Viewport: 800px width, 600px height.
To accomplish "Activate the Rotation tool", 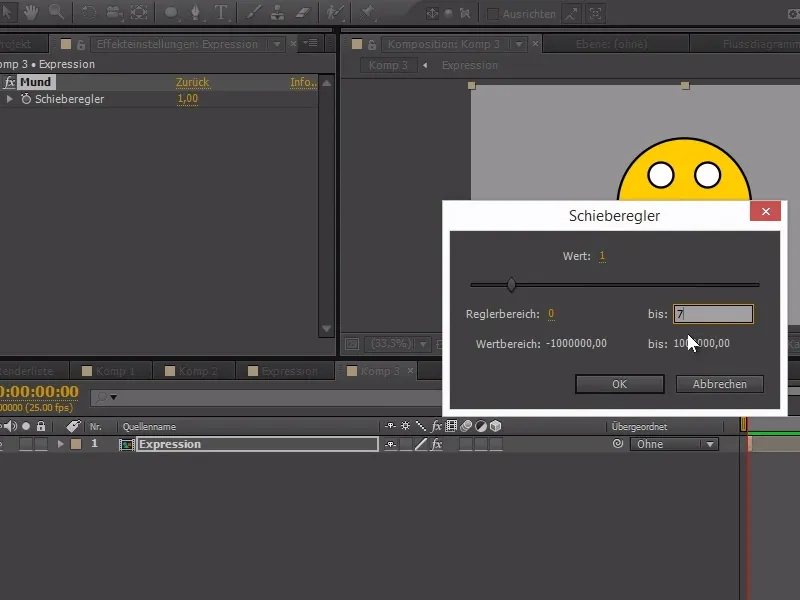I will click(x=90, y=12).
